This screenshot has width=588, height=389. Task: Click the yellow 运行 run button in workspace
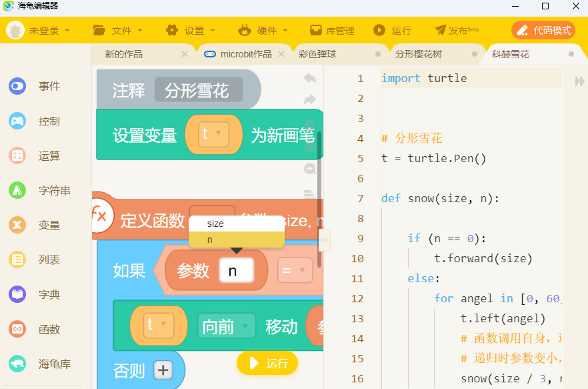pyautogui.click(x=267, y=363)
